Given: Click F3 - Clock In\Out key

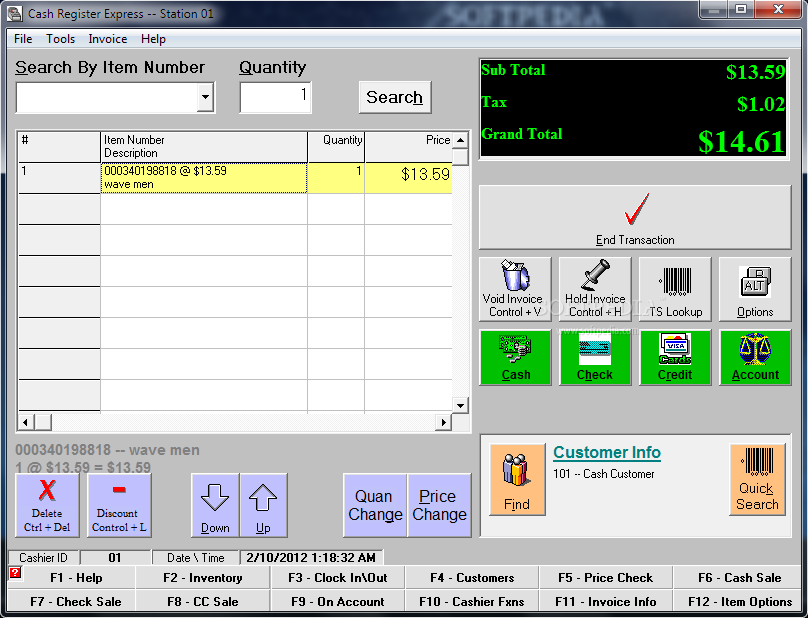Looking at the screenshot, I should tap(338, 577).
